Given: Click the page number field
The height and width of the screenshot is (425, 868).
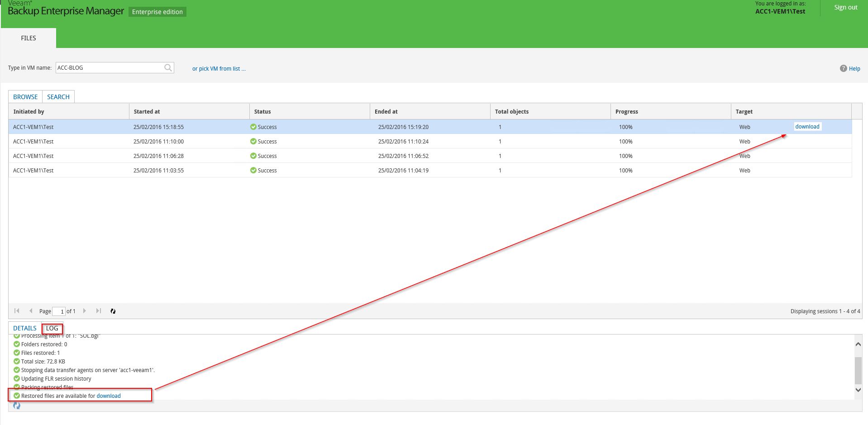Looking at the screenshot, I should pos(59,311).
